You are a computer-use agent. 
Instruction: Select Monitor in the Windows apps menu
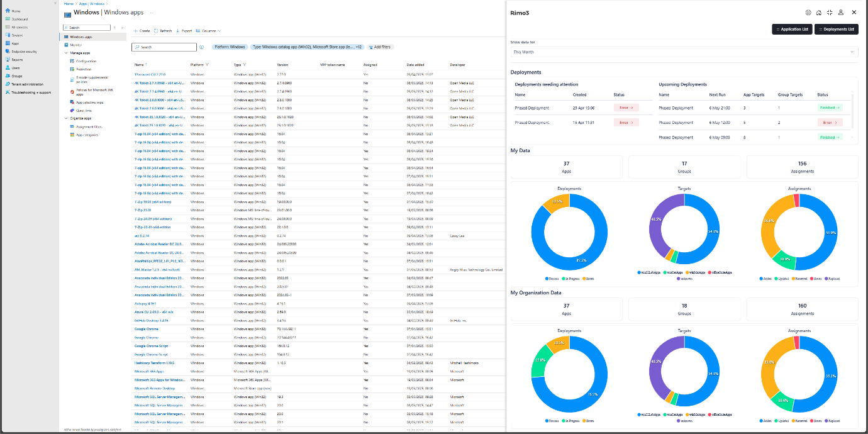tap(76, 45)
